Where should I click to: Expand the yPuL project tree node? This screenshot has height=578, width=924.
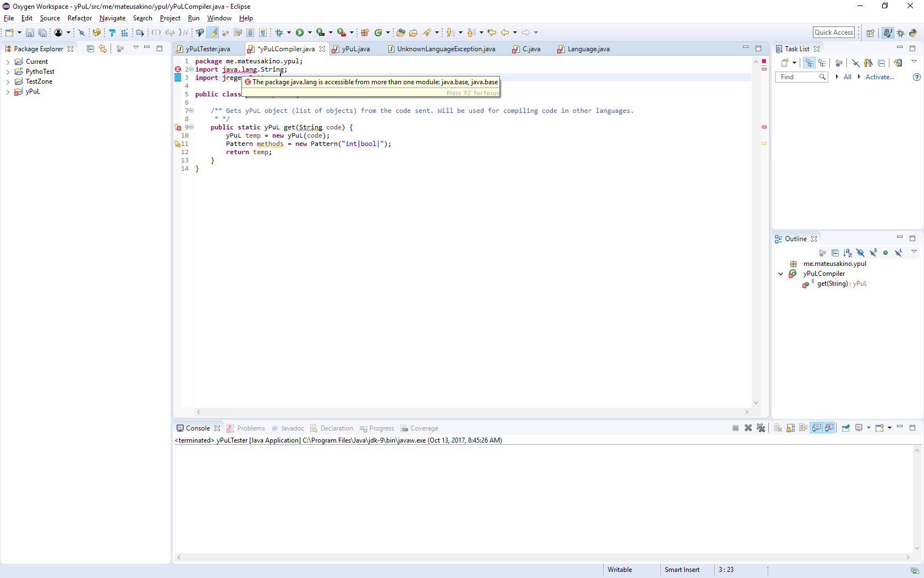tap(8, 92)
